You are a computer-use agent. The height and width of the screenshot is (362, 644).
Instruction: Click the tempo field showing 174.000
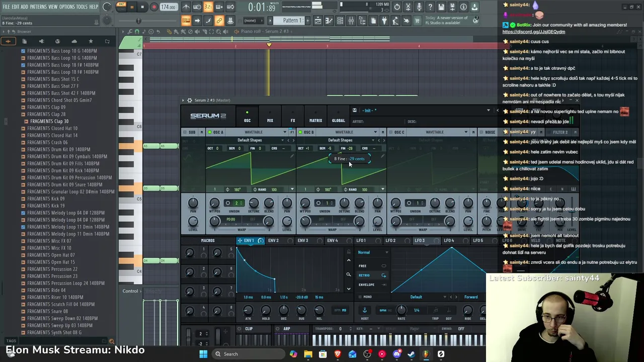click(x=169, y=7)
